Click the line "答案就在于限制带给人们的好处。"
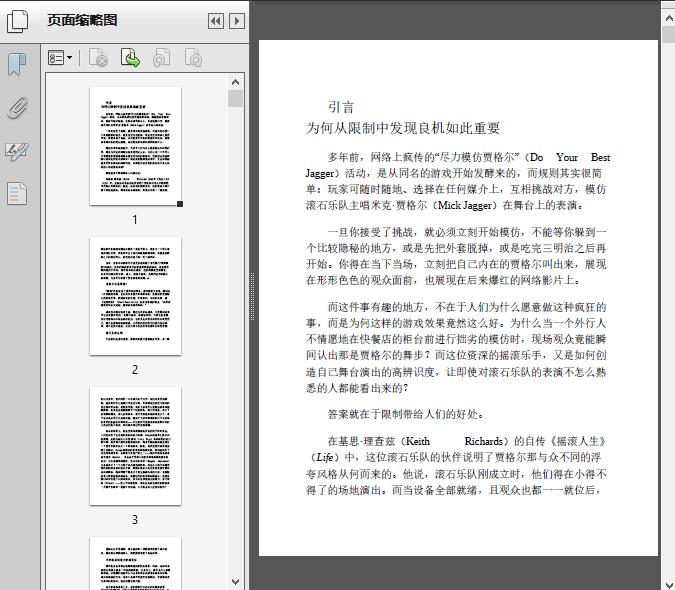This screenshot has width=675, height=590. [x=406, y=414]
